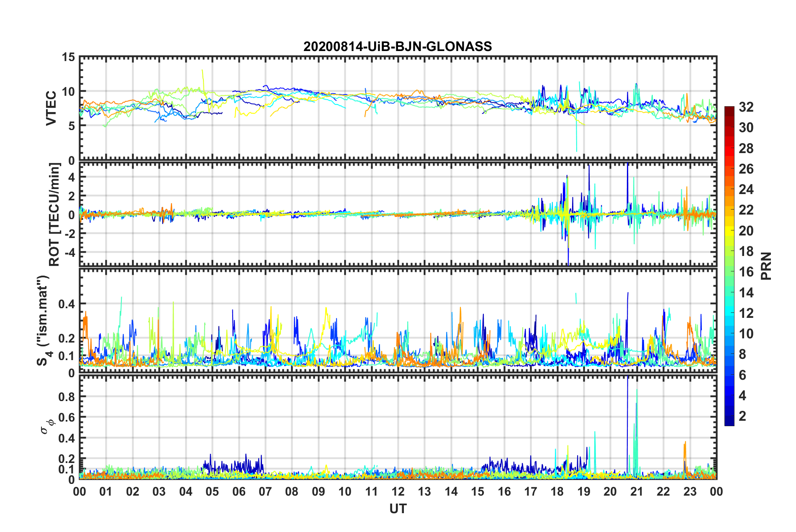Select colorbar tick label 20
This screenshot has width=796, height=532.
[x=746, y=231]
